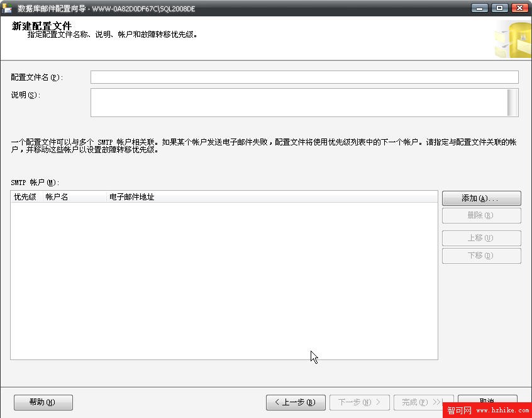Click the 添加(A)... button
The image size is (532, 418).
coord(482,198)
